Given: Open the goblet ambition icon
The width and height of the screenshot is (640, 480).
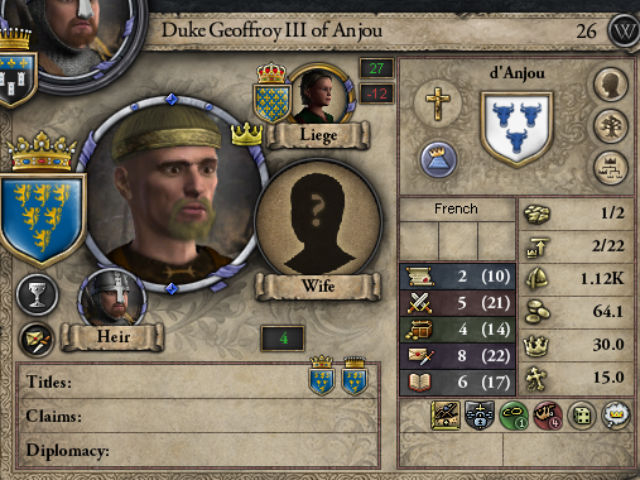Looking at the screenshot, I should (x=37, y=295).
